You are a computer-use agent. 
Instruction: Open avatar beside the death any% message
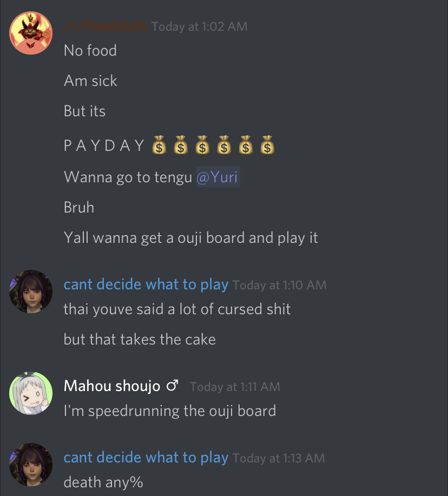pyautogui.click(x=31, y=465)
